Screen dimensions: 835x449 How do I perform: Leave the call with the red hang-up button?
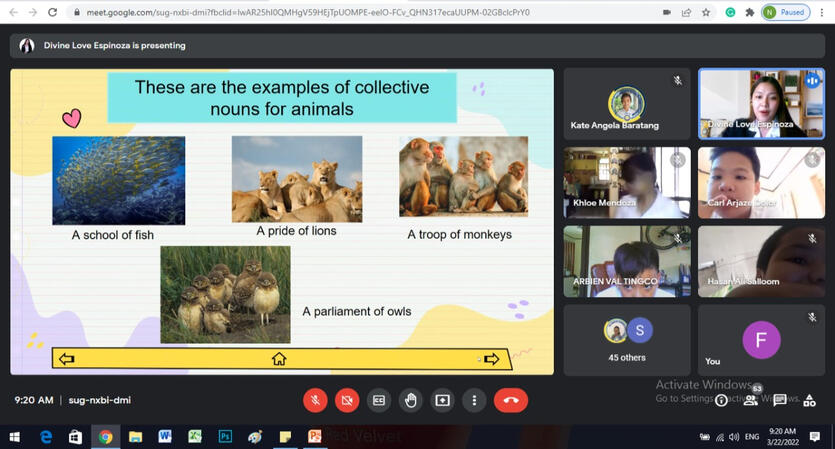[x=511, y=400]
